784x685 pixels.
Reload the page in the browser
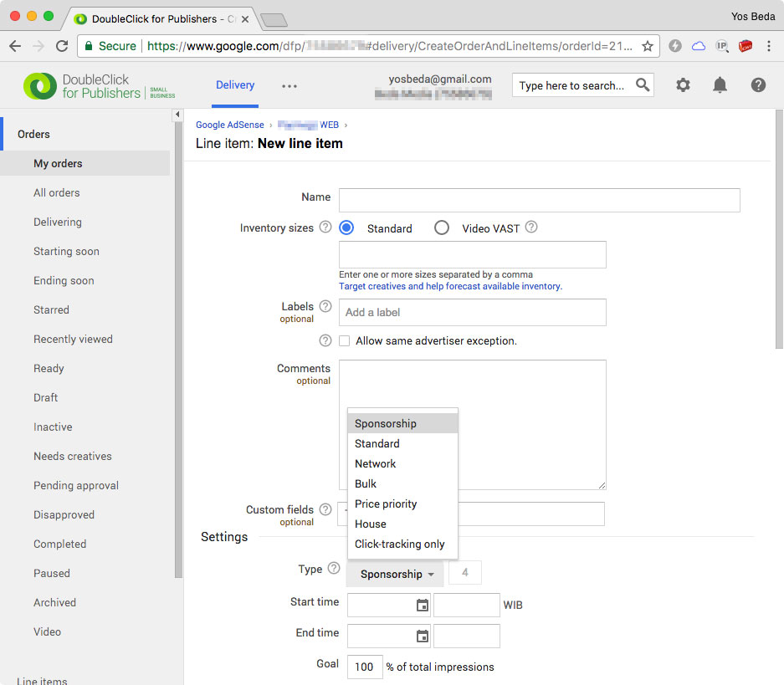click(x=62, y=46)
